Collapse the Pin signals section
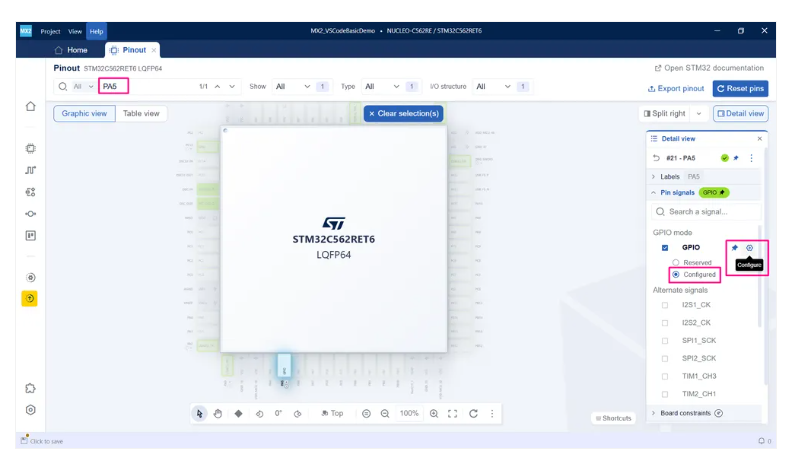789x462 pixels. click(x=654, y=192)
